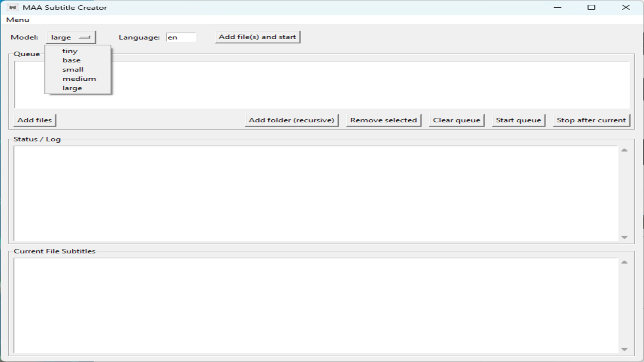Click the MAA Subtitle Creator title bar icon
Image resolution: width=644 pixels, height=362 pixels.
13,7
